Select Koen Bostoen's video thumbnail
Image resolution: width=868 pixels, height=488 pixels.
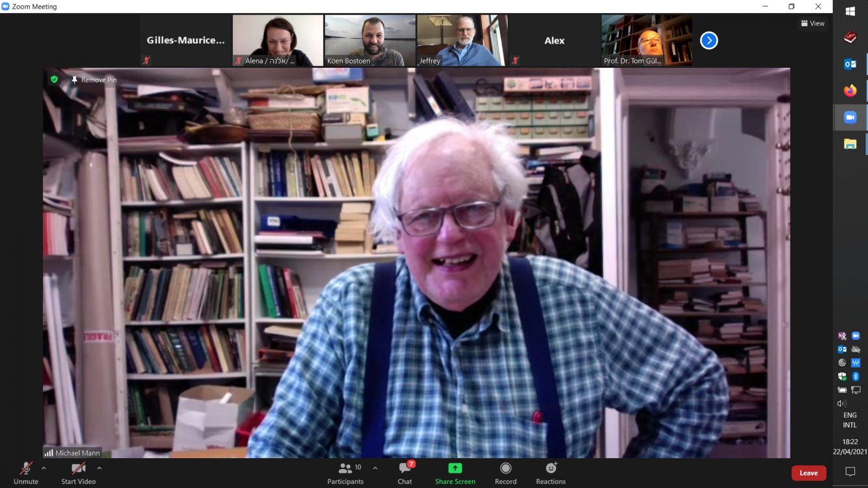pyautogui.click(x=369, y=40)
